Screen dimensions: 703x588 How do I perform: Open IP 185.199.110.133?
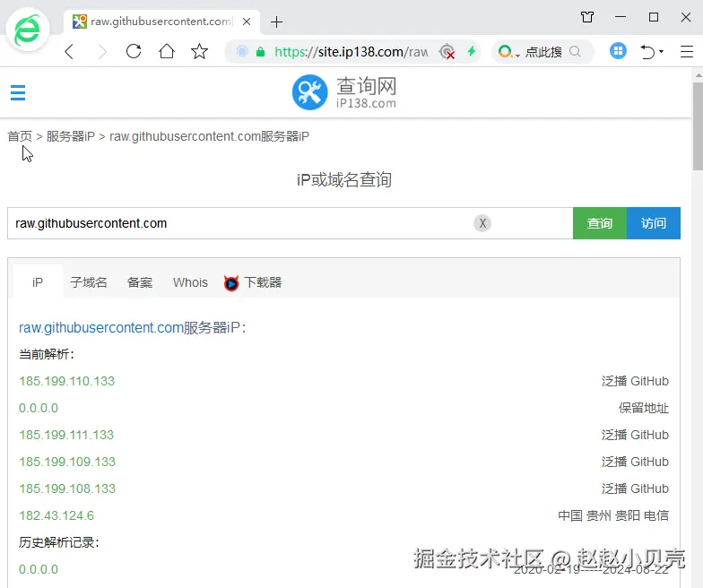coord(66,381)
